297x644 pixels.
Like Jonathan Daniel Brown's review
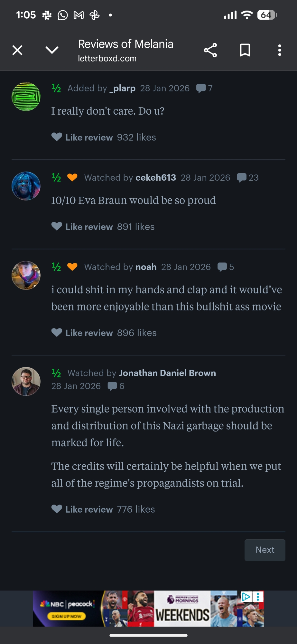pos(57,509)
